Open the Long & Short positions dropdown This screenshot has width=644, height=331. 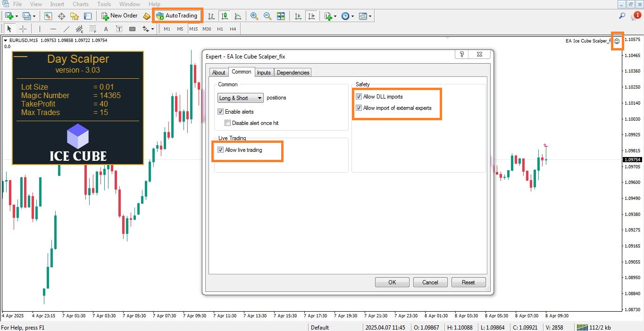(241, 98)
